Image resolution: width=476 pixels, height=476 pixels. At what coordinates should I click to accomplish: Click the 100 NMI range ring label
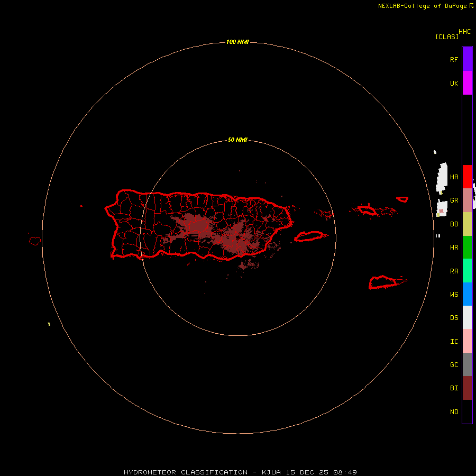(237, 42)
